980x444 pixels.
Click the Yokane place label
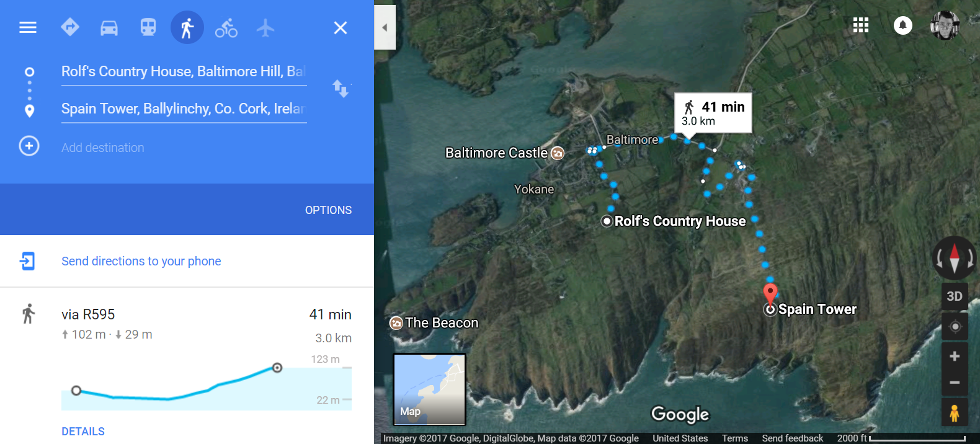pyautogui.click(x=534, y=189)
